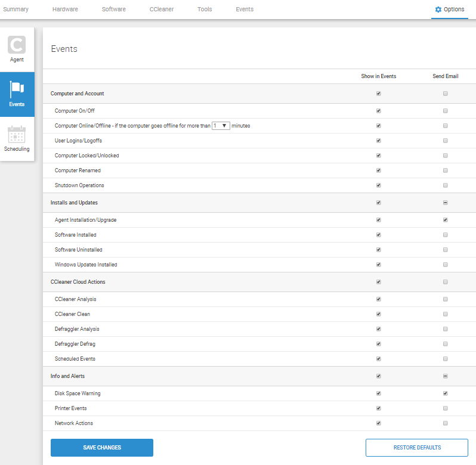
Task: Uncheck Show in Events for CCleaner Clean
Action: (x=379, y=314)
